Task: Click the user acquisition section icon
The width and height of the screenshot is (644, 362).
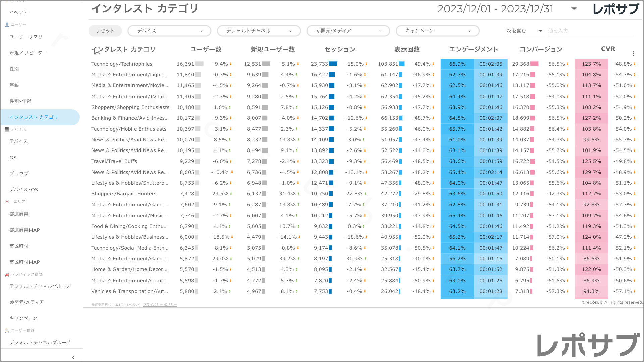Action: point(7,330)
